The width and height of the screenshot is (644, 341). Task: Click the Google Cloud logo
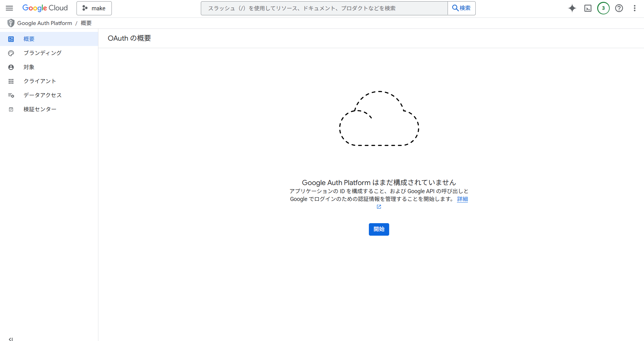[45, 8]
